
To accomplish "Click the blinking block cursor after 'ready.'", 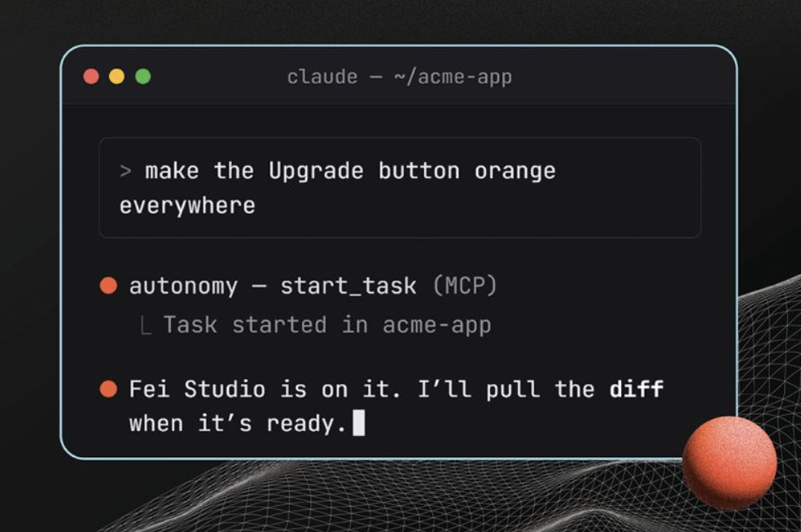I will [359, 423].
